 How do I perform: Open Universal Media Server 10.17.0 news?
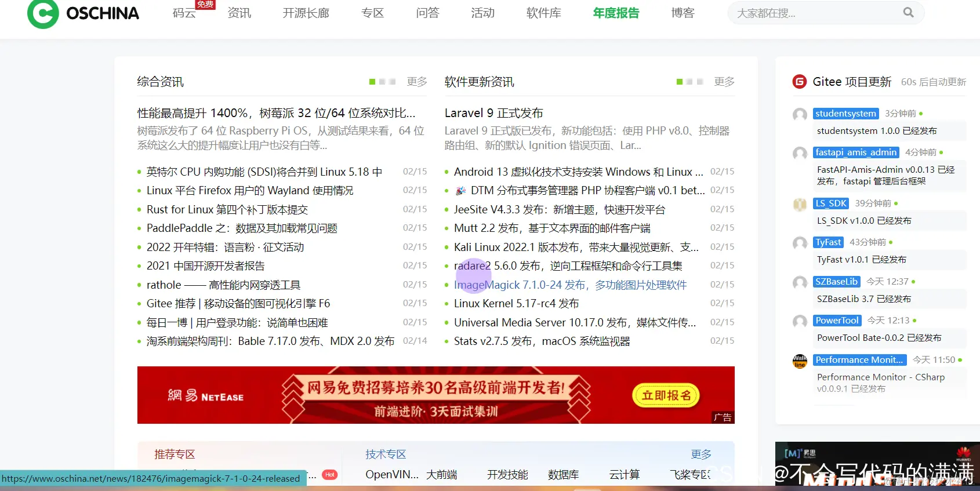[575, 323]
